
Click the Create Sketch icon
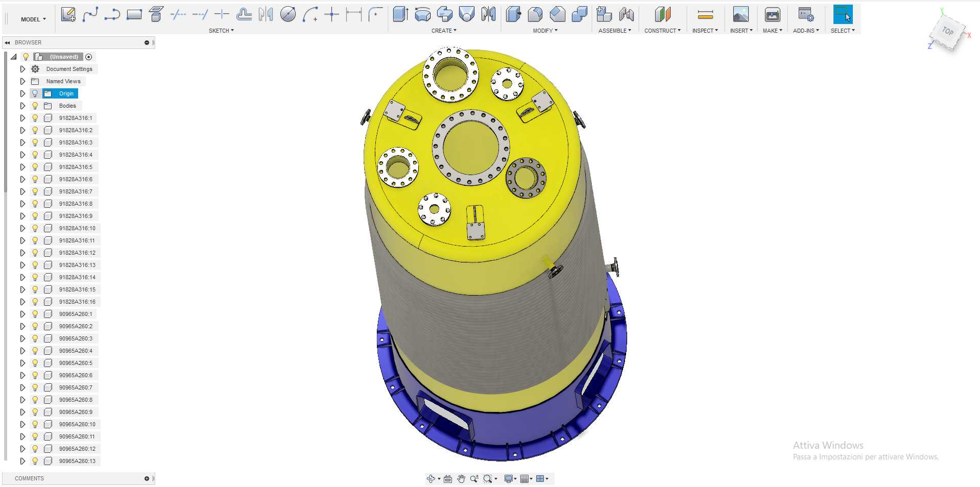pyautogui.click(x=68, y=14)
